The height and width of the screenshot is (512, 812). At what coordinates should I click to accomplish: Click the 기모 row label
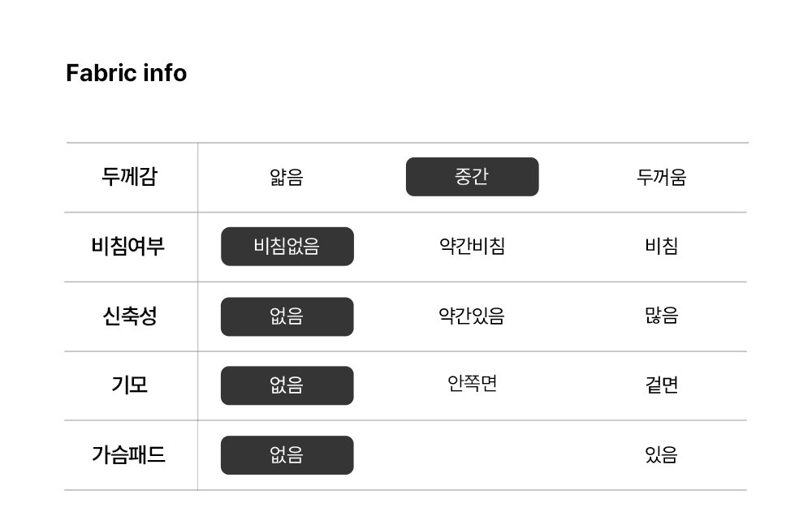129,385
